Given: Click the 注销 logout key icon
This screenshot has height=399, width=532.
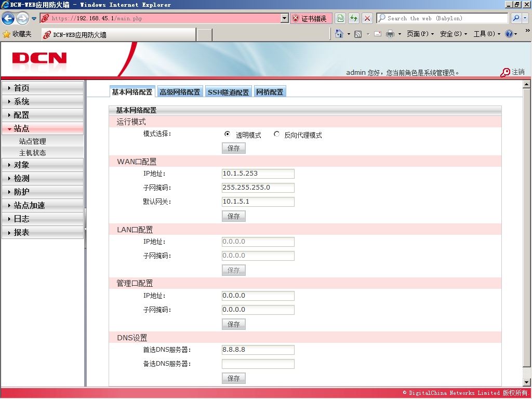Looking at the screenshot, I should tap(505, 72).
